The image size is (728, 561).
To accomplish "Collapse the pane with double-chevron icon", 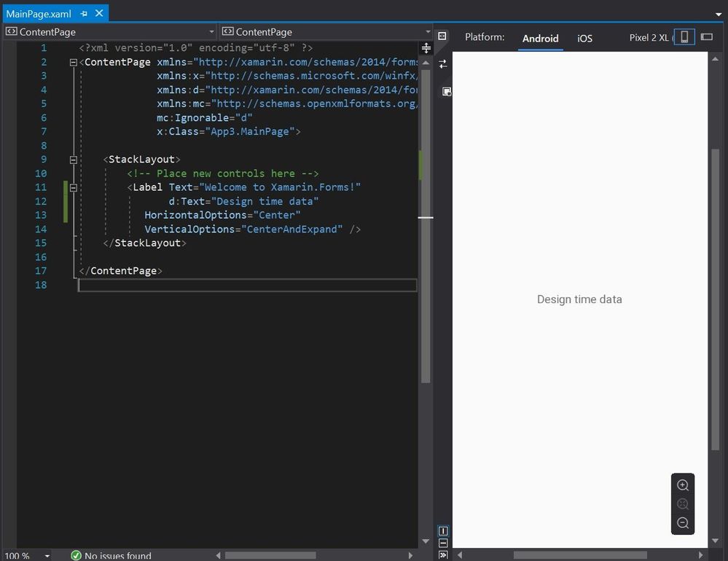I will 443,555.
